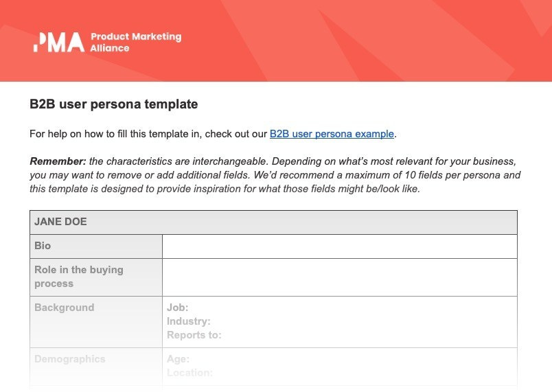This screenshot has height=392, width=552.
Task: Click the Age: field line
Action: tap(178, 359)
